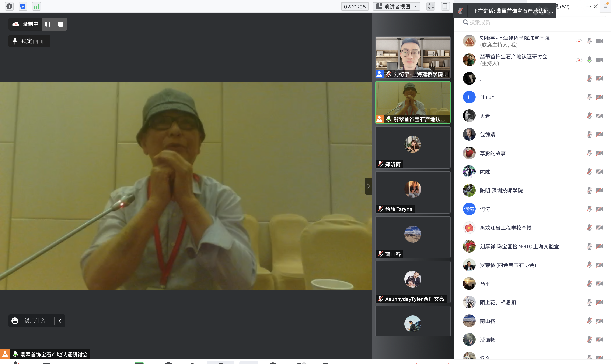Image resolution: width=611 pixels, height=364 pixels.
Task: Toggle the side panel layout icon
Action: 445,6
